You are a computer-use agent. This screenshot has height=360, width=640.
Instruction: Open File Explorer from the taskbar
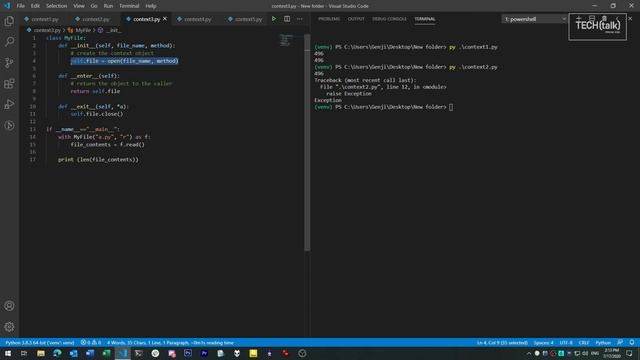tap(41, 353)
